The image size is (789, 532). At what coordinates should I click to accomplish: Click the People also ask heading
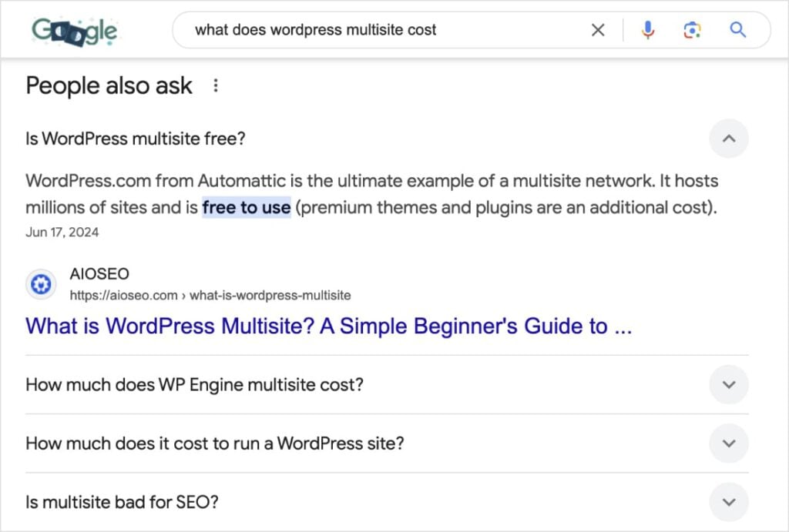pos(109,85)
